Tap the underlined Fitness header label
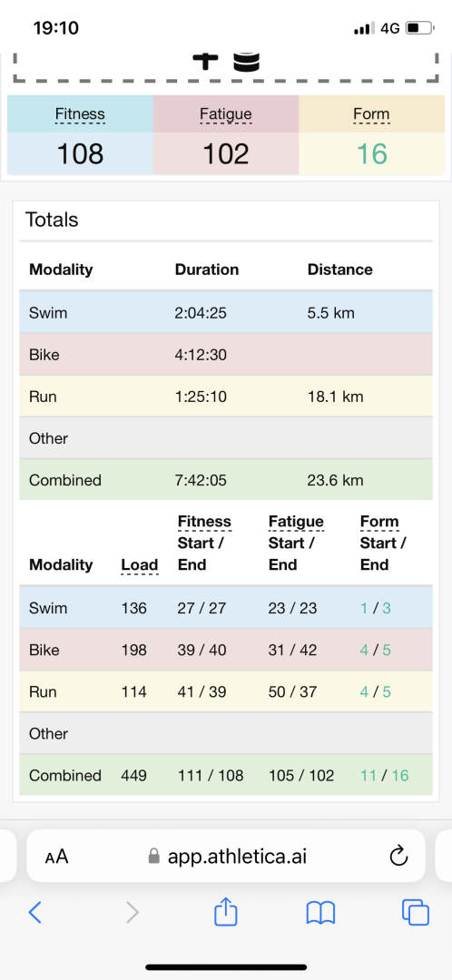This screenshot has width=452, height=980. coord(80,114)
